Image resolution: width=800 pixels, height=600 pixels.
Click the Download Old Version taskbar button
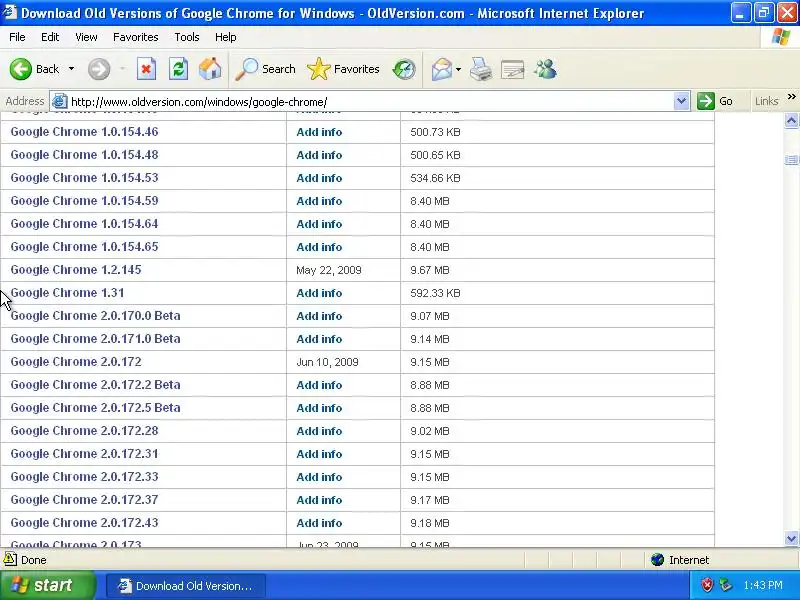coord(186,586)
